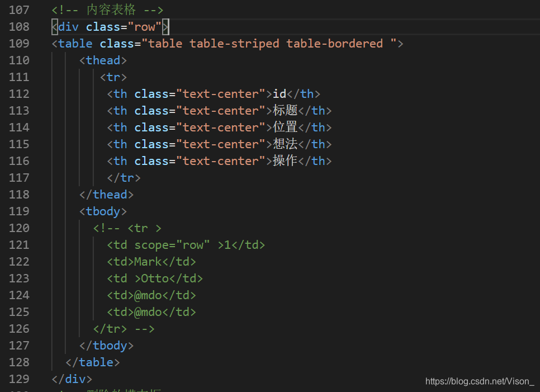The image size is (540, 392).
Task: Click the table class attribute value
Action: point(269,44)
